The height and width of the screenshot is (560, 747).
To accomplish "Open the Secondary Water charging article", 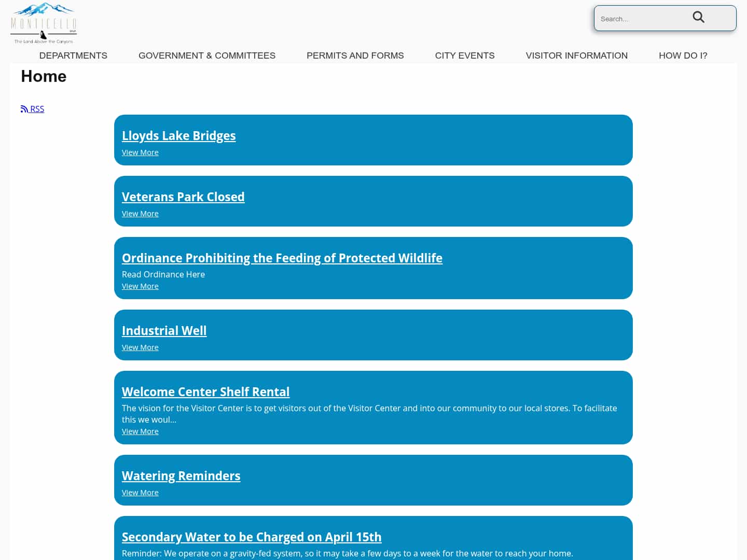I will [252, 537].
